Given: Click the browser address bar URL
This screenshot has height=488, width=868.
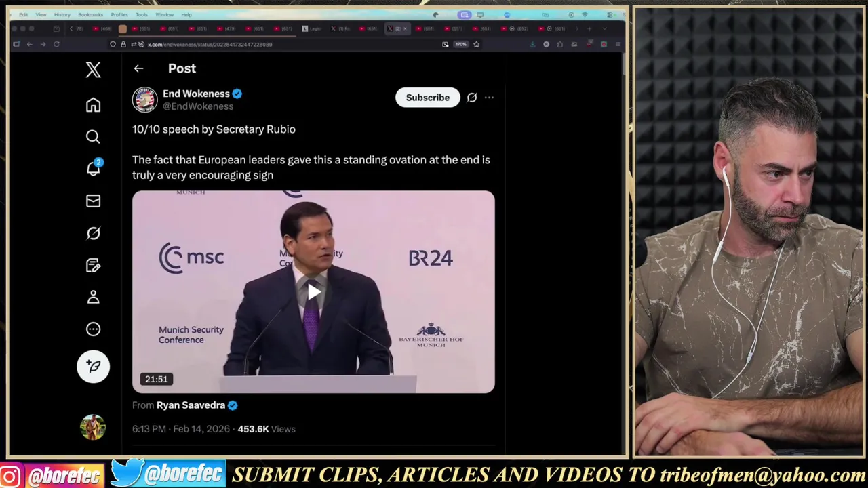Looking at the screenshot, I should tap(210, 45).
